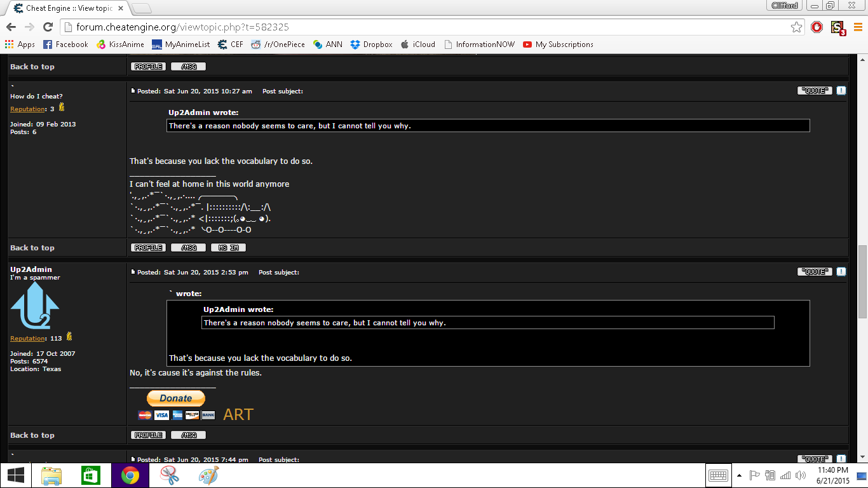This screenshot has width=868, height=488.
Task: Click MSG button under Up2Admin's Donate signature
Action: coord(188,435)
